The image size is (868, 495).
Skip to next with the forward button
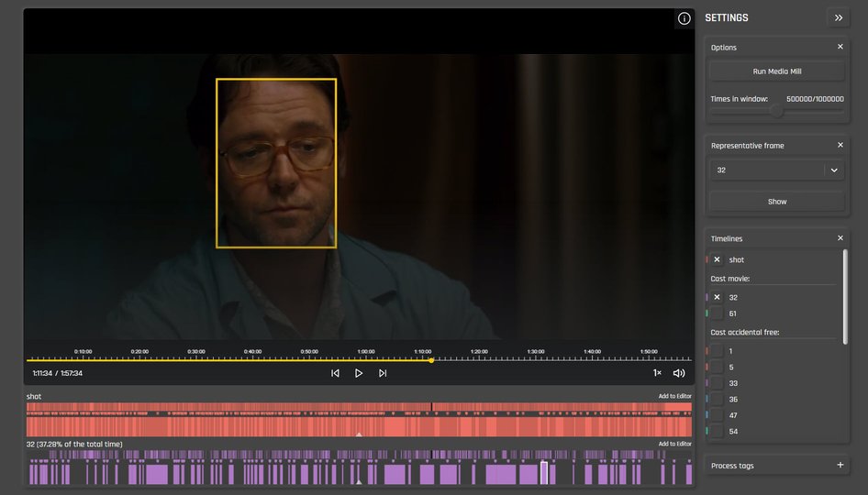click(383, 373)
